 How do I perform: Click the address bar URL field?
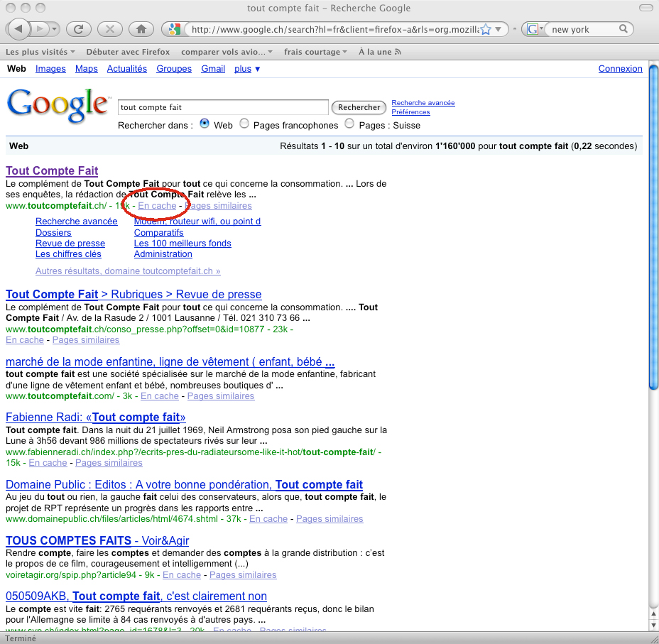[x=334, y=29]
